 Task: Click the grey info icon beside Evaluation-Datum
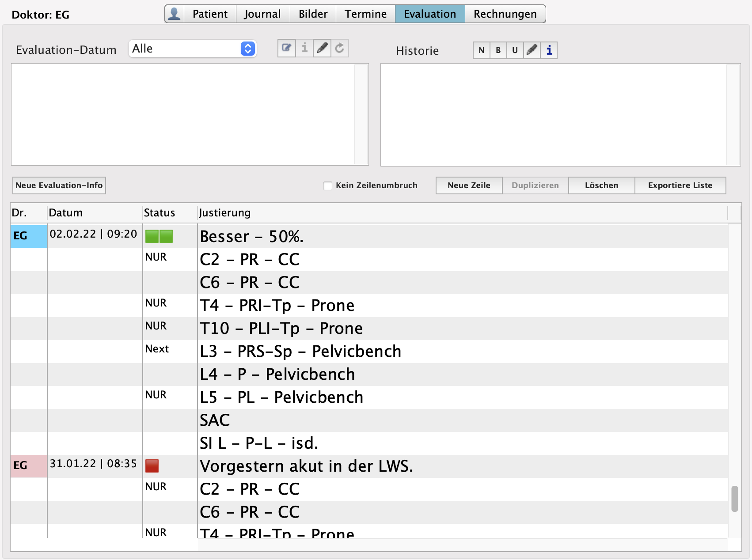click(304, 48)
